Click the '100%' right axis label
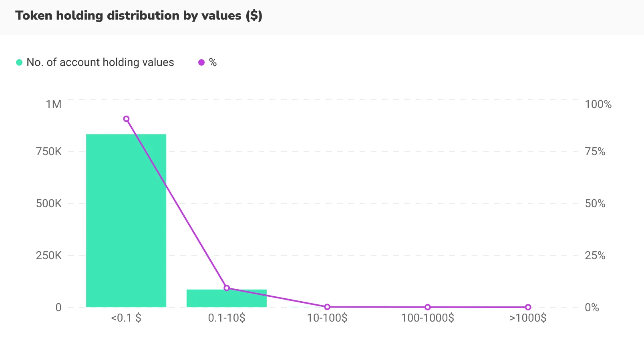 tap(598, 104)
